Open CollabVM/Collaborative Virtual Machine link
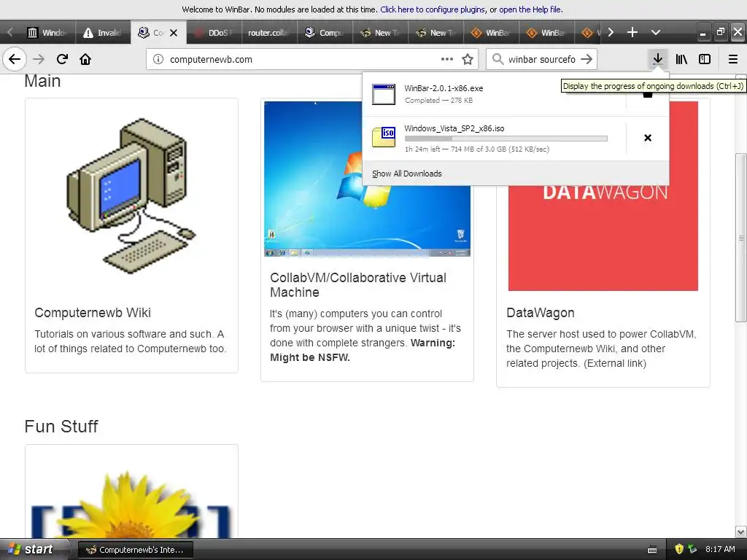Viewport: 747px width, 560px height. click(358, 285)
